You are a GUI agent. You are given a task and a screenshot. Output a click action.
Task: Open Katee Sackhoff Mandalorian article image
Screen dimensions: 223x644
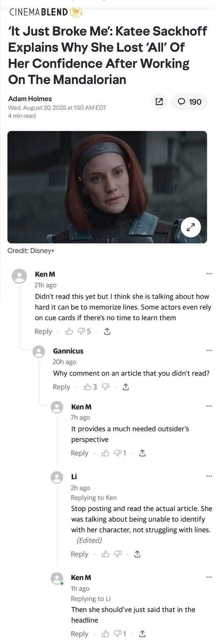107,187
